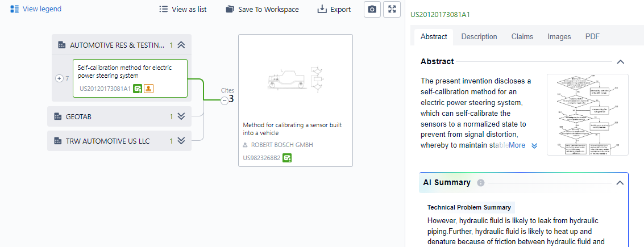The width and height of the screenshot is (644, 247).
Task: Click the info icon next to AI Summary
Action: click(481, 183)
